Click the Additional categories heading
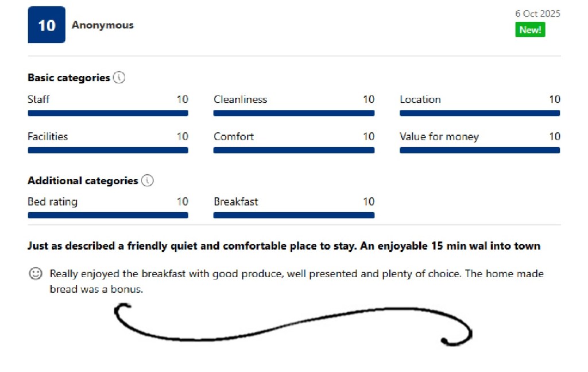The width and height of the screenshot is (588, 372). (83, 181)
